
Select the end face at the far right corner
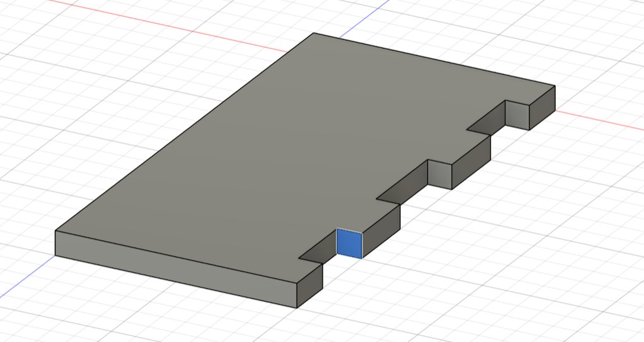(542, 108)
